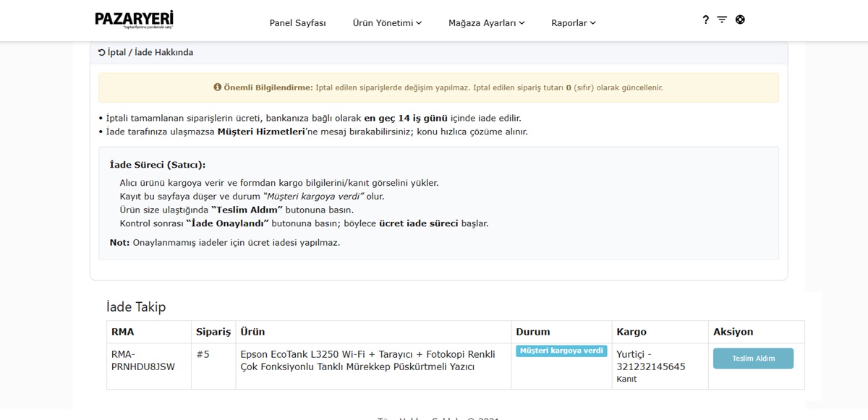Select the Epson EcoTank L3250 product name
This screenshot has width=868, height=420.
point(367,360)
